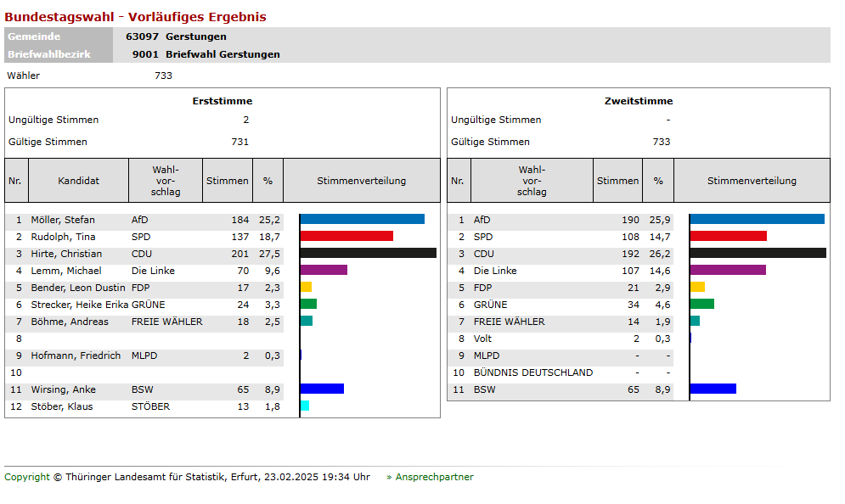Click the blue BSW bar under Zweitstimme
The width and height of the screenshot is (845, 504).
tap(713, 389)
